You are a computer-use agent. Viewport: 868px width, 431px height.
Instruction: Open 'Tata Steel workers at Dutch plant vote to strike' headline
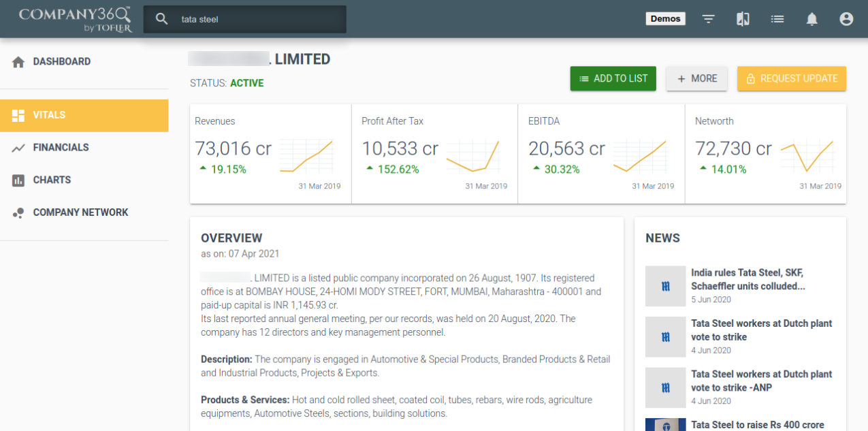point(762,330)
